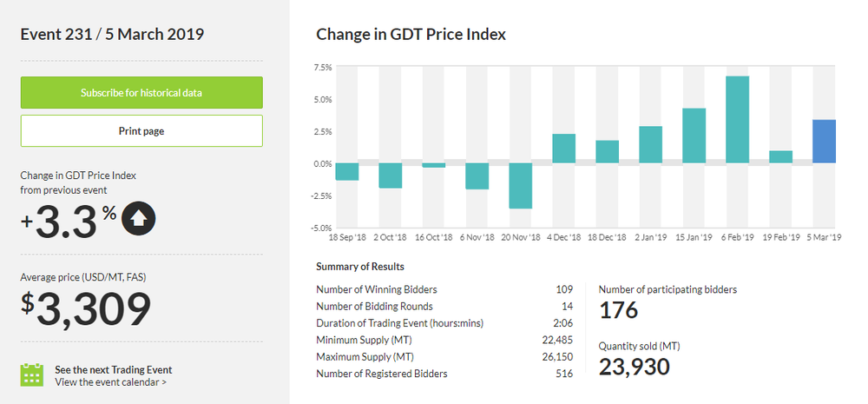Open the View the event calendar link

tap(110, 381)
